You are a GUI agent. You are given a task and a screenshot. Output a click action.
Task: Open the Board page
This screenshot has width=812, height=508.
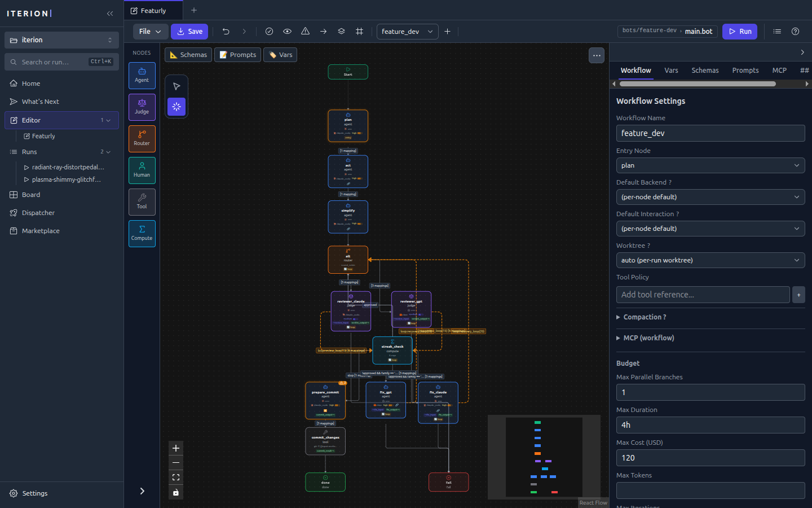62,195
